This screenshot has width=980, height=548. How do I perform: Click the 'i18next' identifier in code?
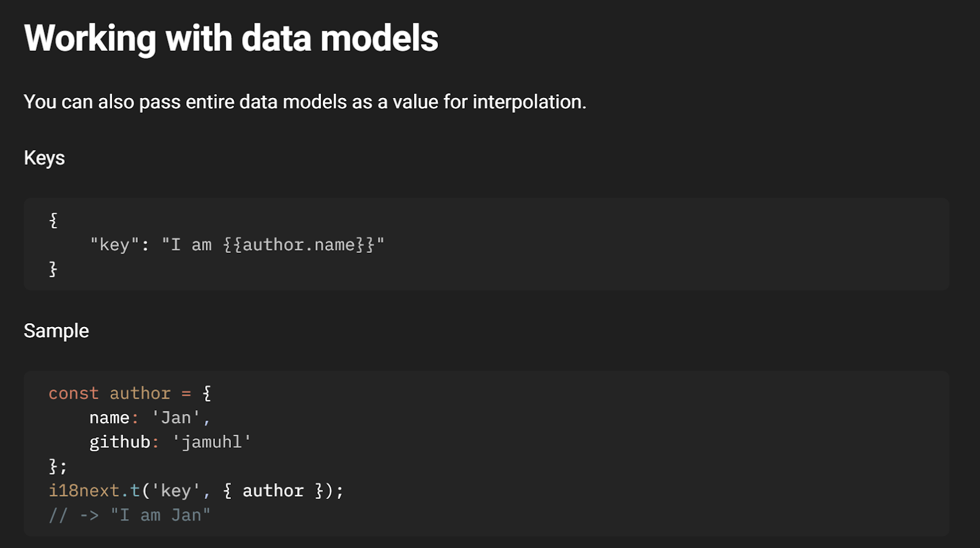tap(84, 491)
